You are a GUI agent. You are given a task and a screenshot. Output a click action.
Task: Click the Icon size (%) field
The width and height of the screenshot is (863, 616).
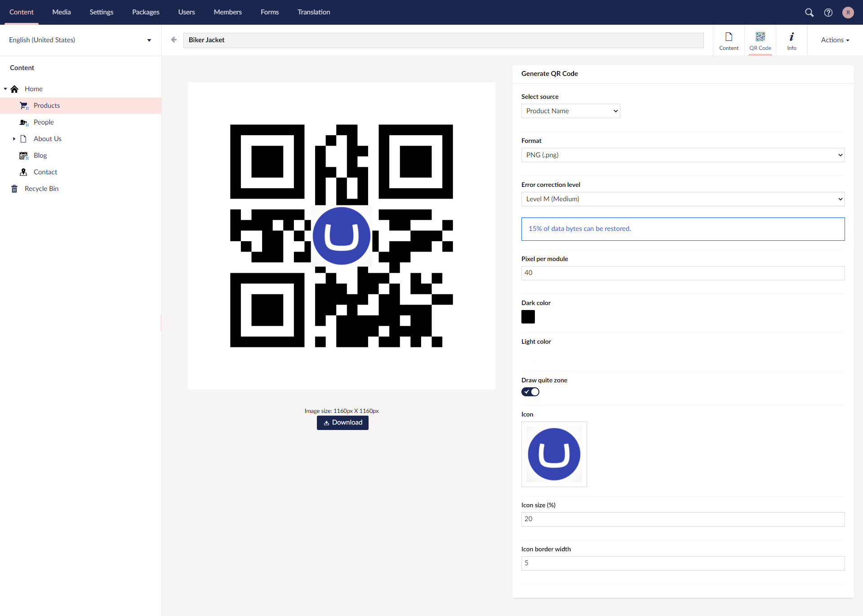coord(683,519)
